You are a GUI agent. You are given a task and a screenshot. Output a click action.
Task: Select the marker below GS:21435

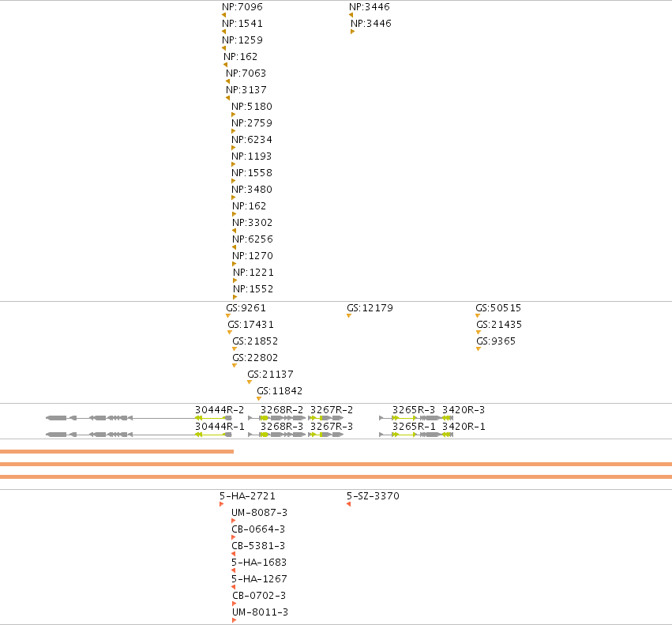pyautogui.click(x=479, y=333)
